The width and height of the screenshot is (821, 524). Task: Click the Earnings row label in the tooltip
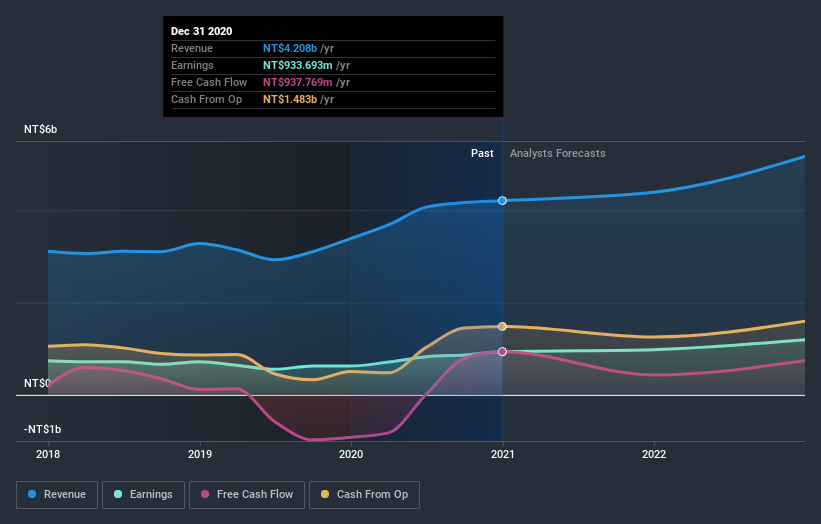tap(192, 65)
